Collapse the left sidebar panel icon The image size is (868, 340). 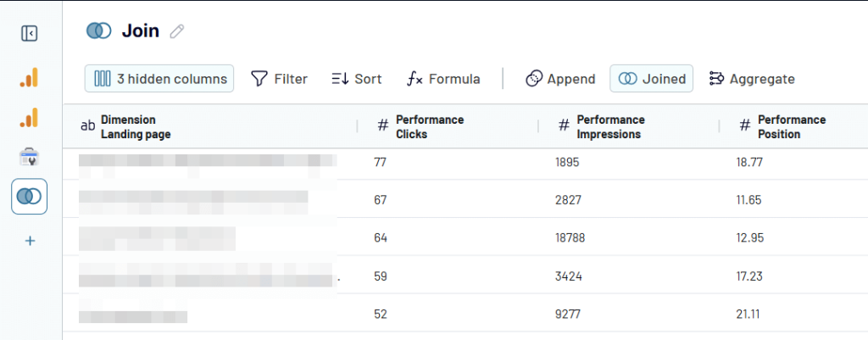tap(30, 34)
